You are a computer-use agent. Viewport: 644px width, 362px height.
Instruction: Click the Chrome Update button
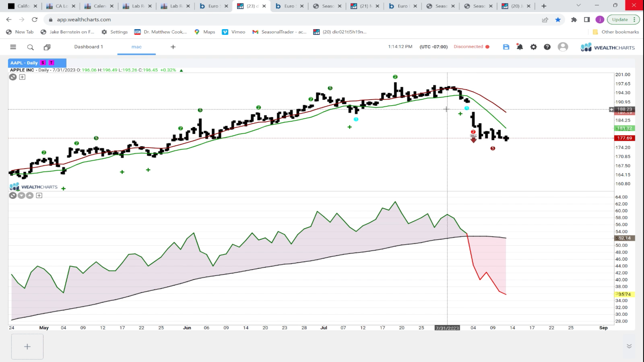623,19
